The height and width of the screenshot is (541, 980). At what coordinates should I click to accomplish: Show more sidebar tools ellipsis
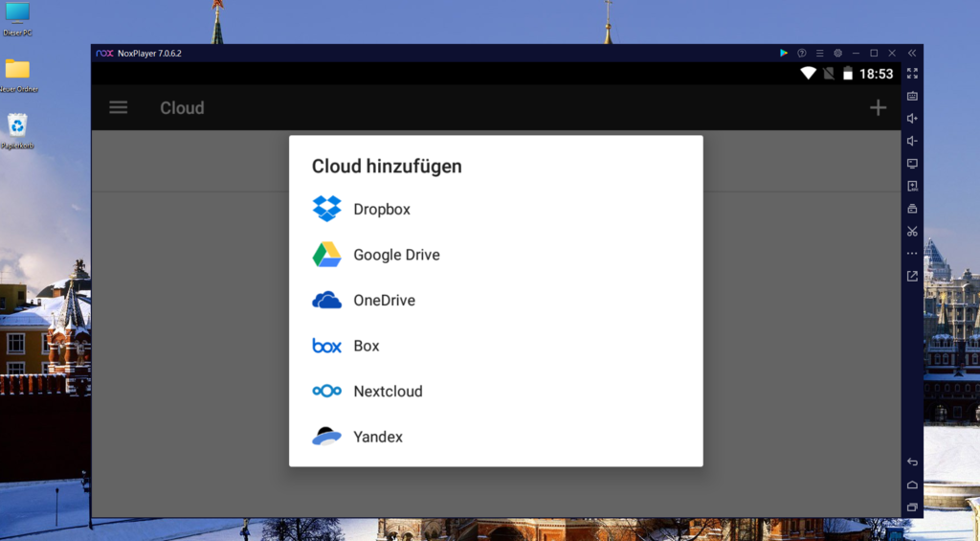(x=912, y=254)
